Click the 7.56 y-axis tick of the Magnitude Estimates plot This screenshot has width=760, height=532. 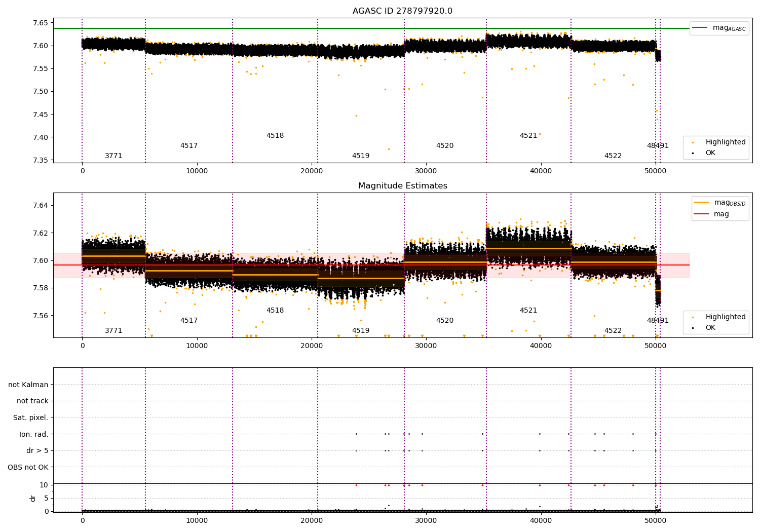(x=41, y=316)
